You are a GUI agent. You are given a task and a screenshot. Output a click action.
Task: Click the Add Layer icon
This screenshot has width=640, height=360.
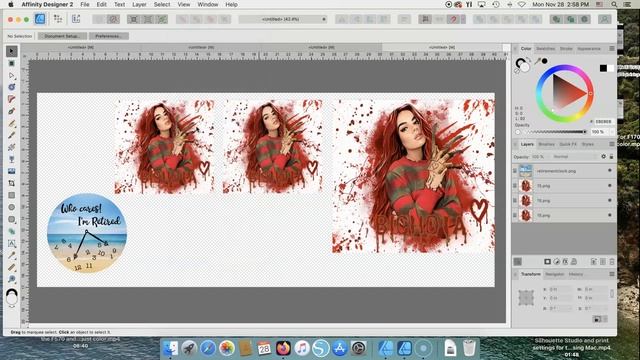pyautogui.click(x=594, y=262)
